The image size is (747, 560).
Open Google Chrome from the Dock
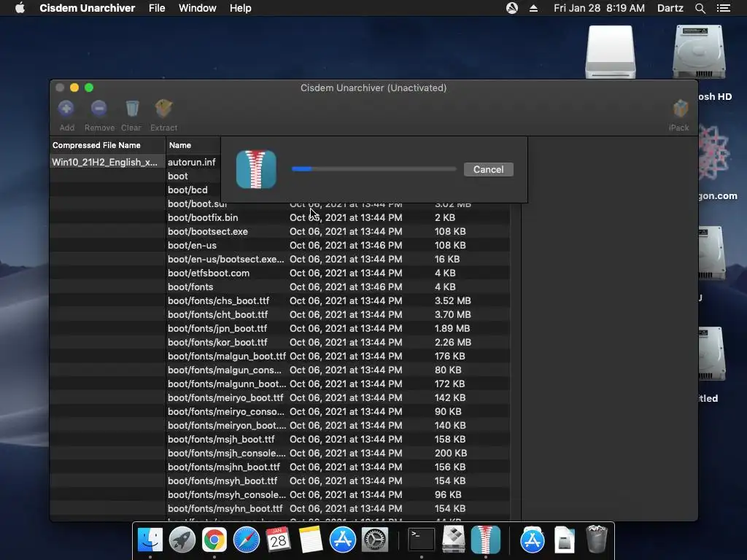[214, 540]
